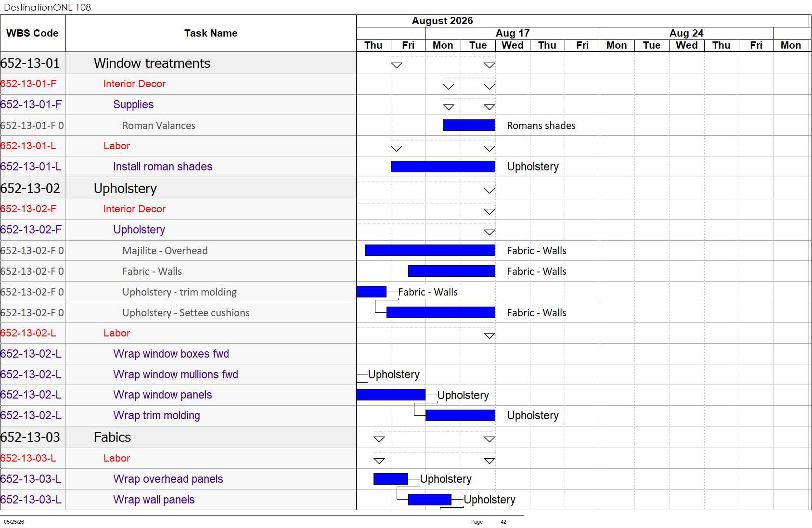812x528 pixels.
Task: Click the Window treatments summary start triangle
Action: [x=397, y=65]
